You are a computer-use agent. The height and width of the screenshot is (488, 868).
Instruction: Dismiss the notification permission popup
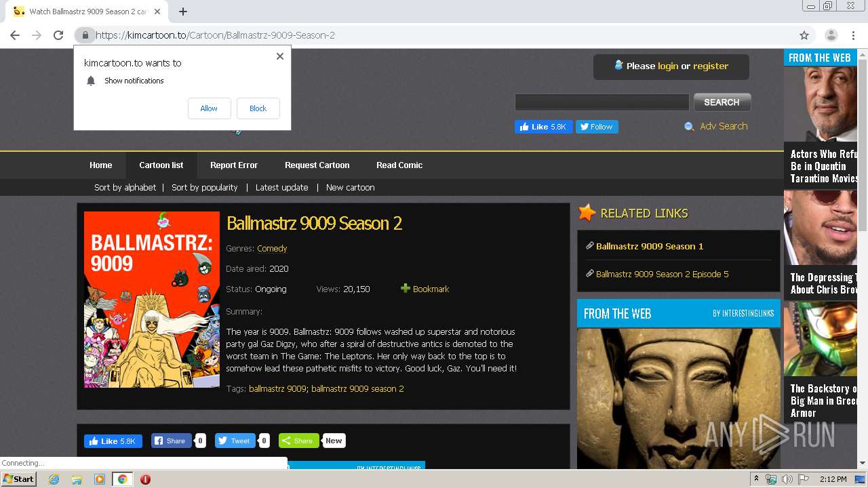tap(280, 56)
